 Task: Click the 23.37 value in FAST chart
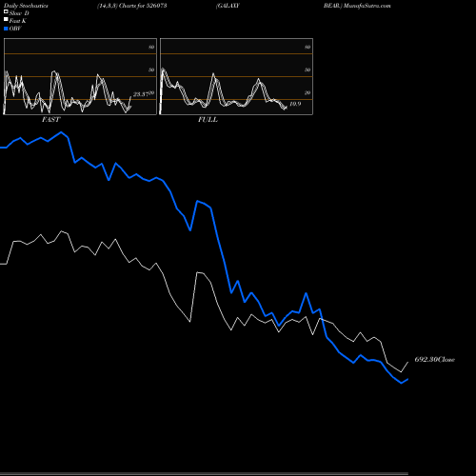coord(141,94)
